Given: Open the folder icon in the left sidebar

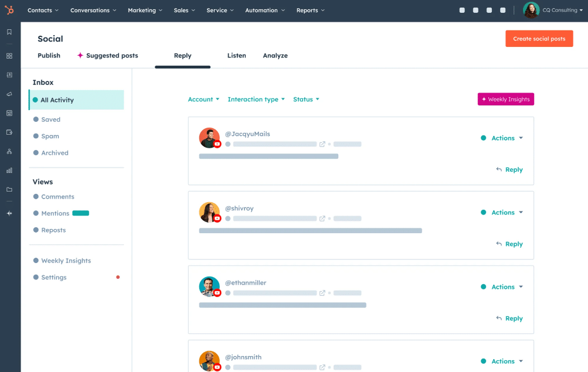Looking at the screenshot, I should pos(9,189).
